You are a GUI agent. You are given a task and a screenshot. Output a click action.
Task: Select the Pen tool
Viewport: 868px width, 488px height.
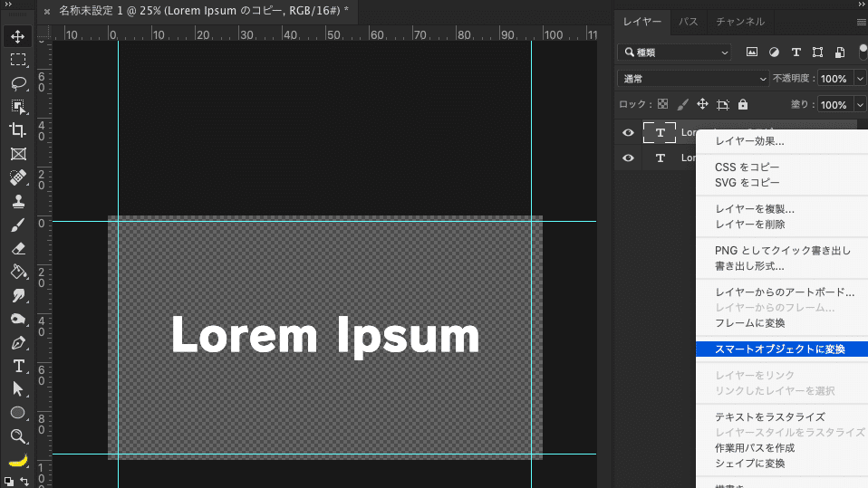point(18,343)
